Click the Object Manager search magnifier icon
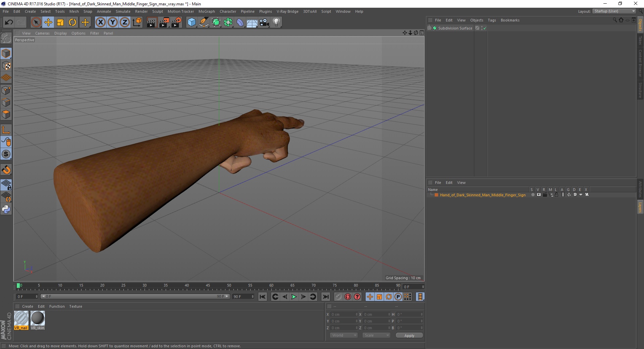Image resolution: width=644 pixels, height=349 pixels. click(615, 20)
